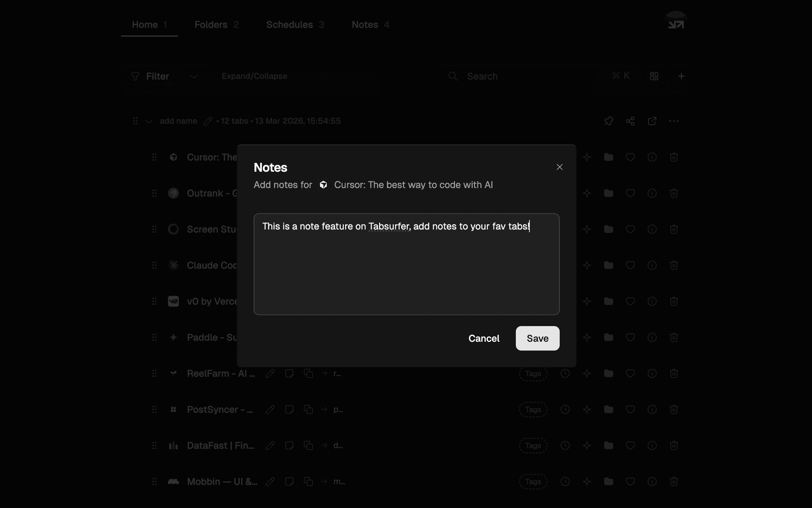Click the Save button in Notes dialog
This screenshot has width=812, height=508.
click(x=537, y=338)
